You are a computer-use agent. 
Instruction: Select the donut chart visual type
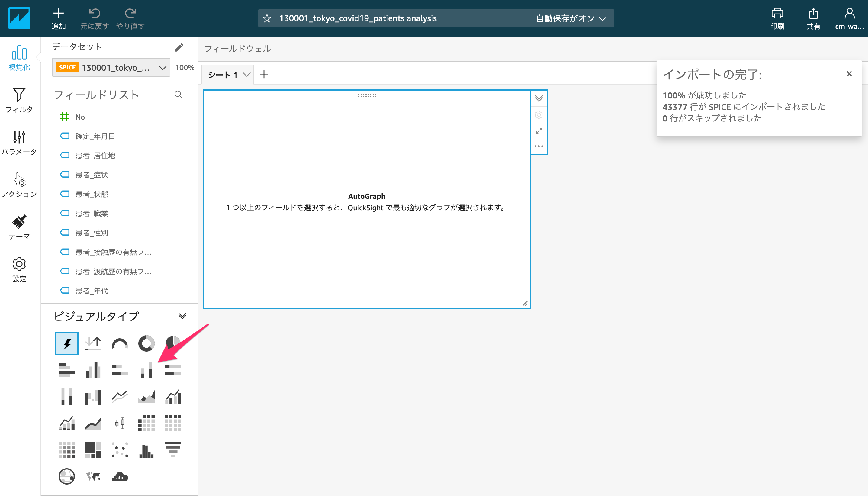point(146,343)
